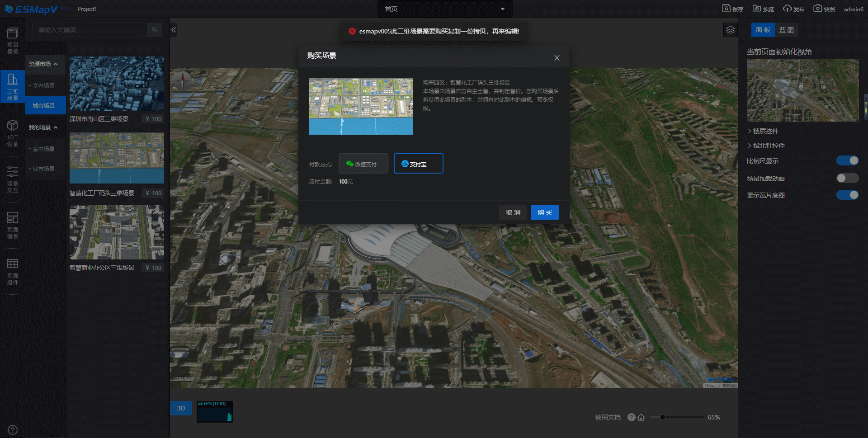Select 城市场景 under 我的场景
The image size is (868, 438).
[x=43, y=169]
